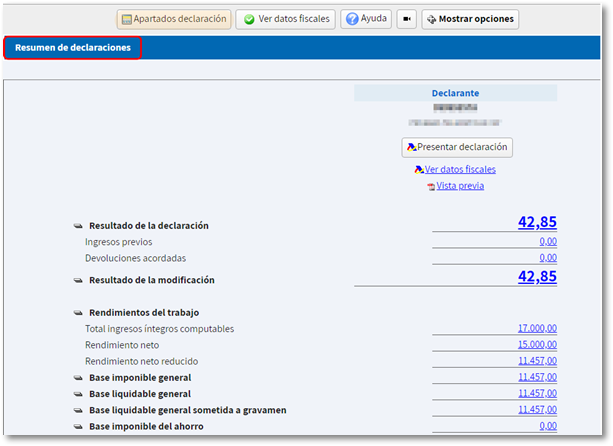Expand the Resultado de la modificación row

pos(78,281)
